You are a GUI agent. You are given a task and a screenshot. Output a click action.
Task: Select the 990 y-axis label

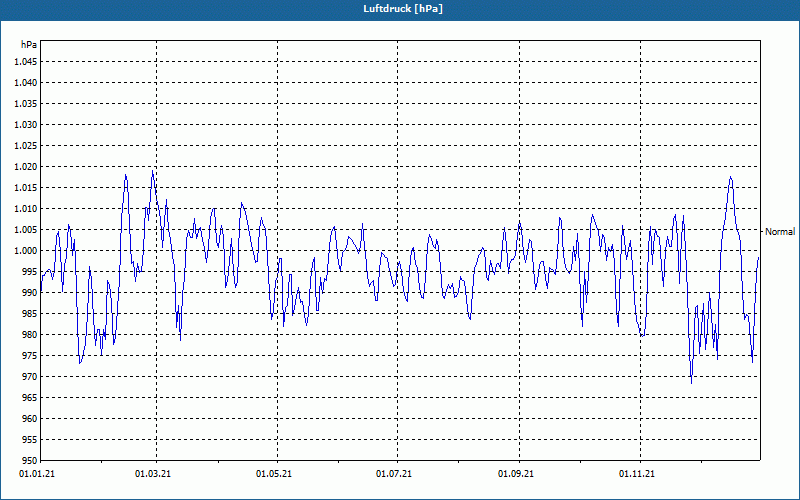coord(30,292)
